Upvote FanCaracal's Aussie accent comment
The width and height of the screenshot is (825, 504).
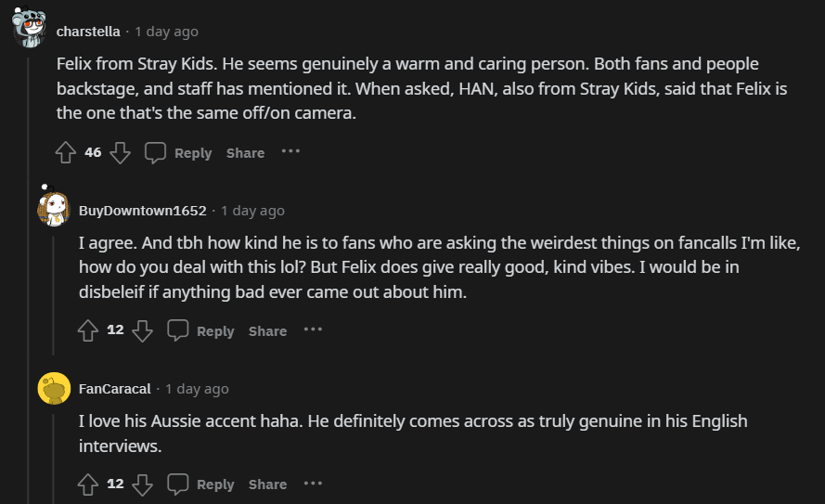click(x=88, y=484)
